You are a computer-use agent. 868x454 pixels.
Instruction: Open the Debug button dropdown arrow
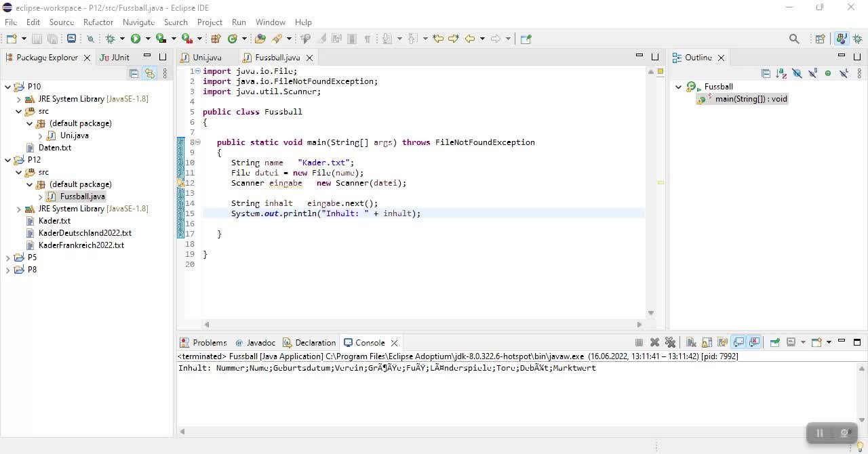click(122, 39)
